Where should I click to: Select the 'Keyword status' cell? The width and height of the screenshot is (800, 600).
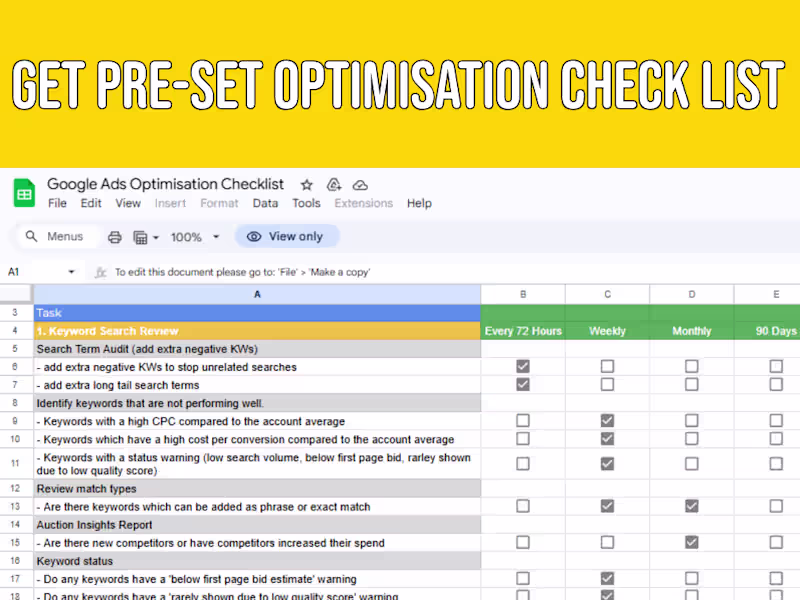click(x=257, y=561)
